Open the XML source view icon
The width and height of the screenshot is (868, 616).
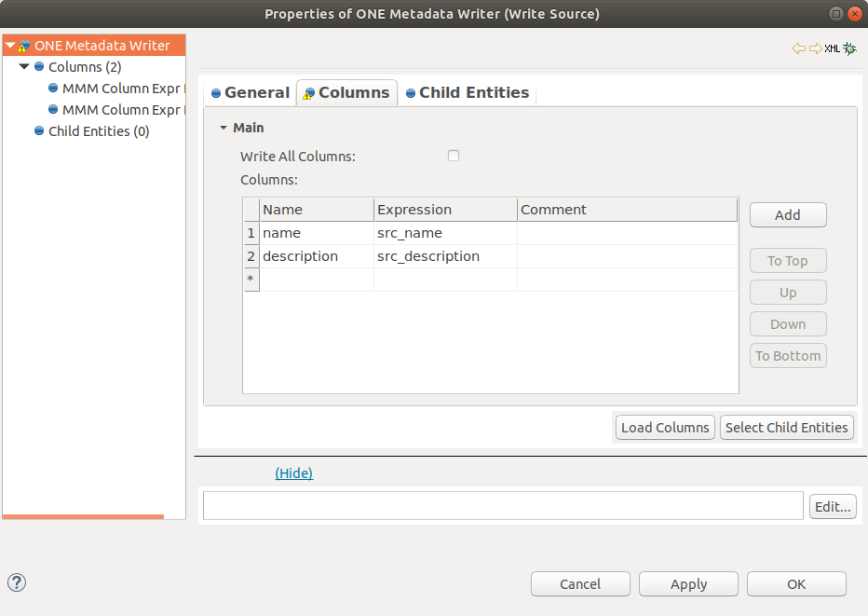tap(832, 48)
